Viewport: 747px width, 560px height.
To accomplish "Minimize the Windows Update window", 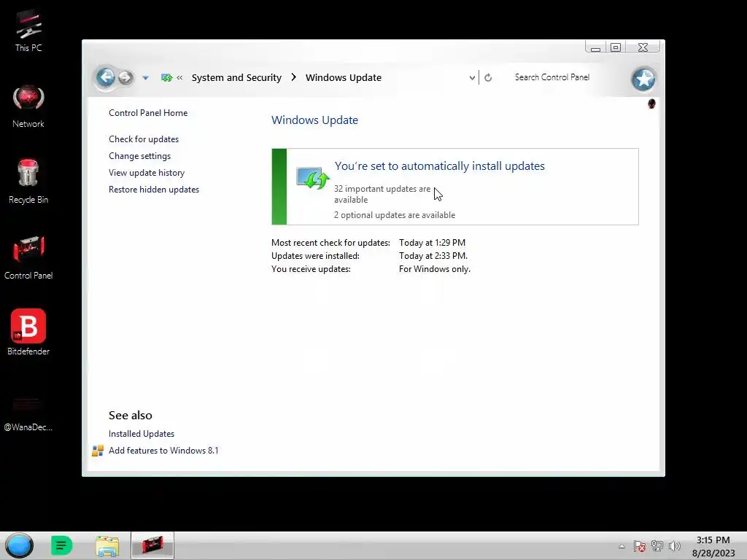I will click(595, 47).
